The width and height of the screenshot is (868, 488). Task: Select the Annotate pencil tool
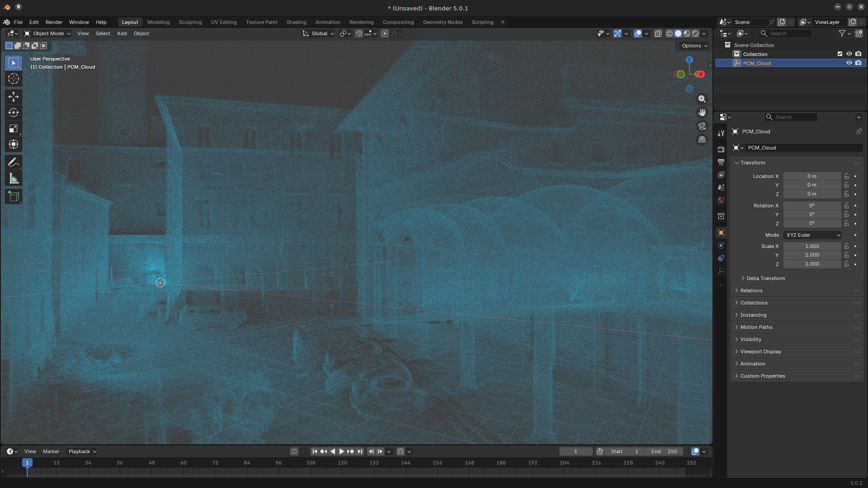coord(14,162)
